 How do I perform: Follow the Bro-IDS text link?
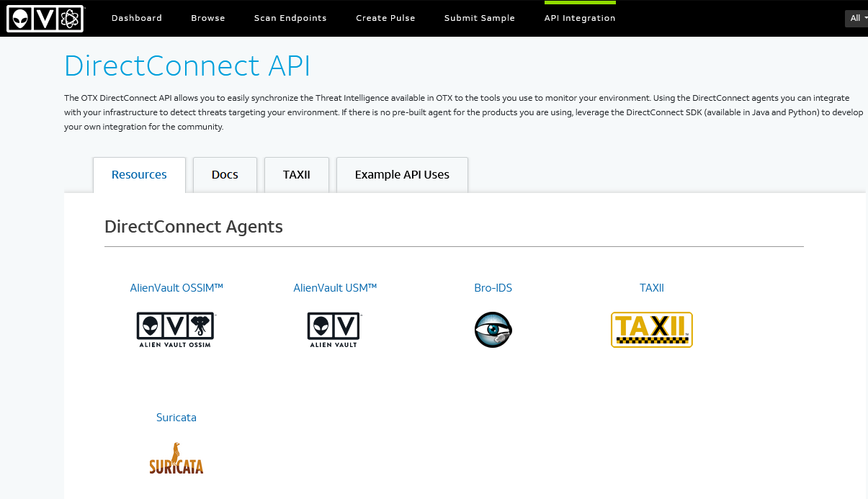[x=493, y=288]
